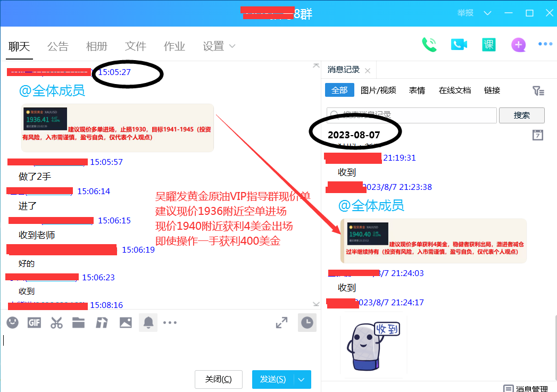Toggle the message history clock icon
This screenshot has height=392, width=557.
click(307, 322)
